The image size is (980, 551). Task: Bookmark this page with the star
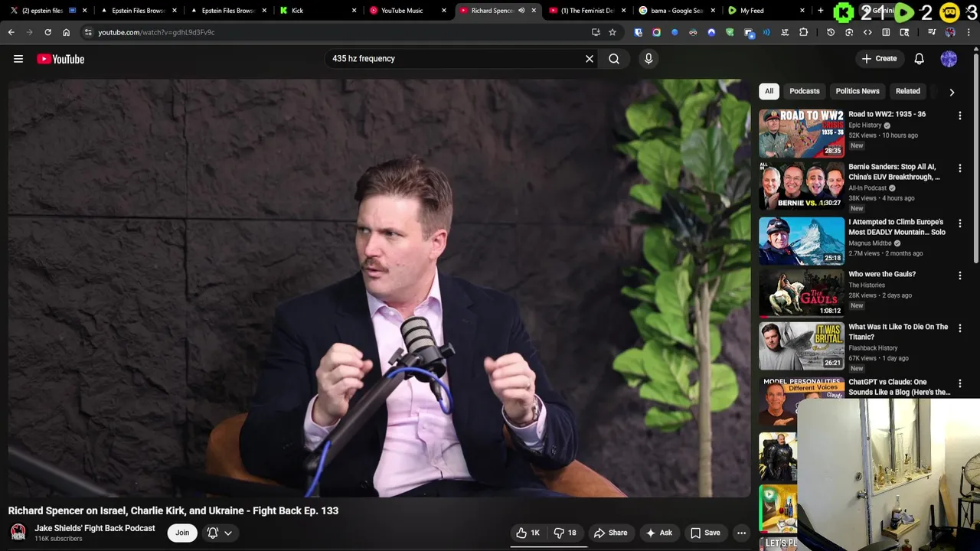[612, 32]
